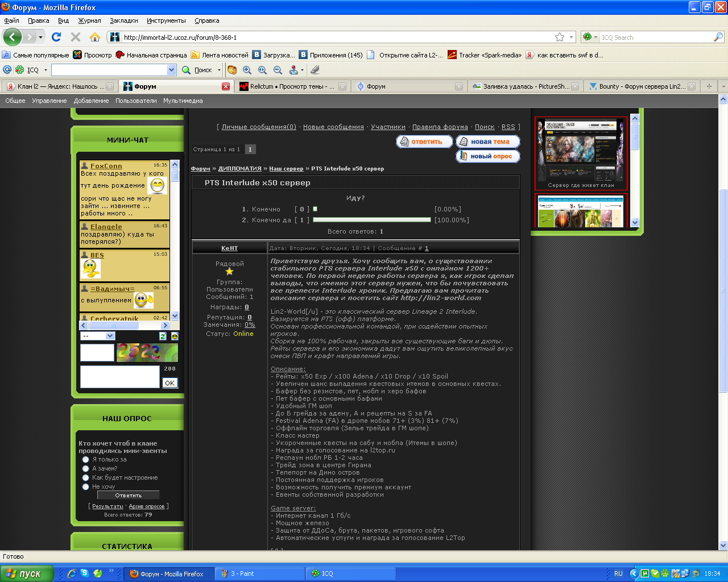728x582 pixels.
Task: Click the 'ответить' reply button
Action: [424, 142]
